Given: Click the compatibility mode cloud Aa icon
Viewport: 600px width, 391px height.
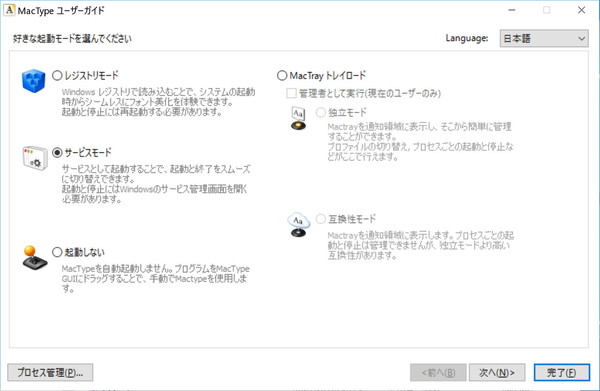Looking at the screenshot, I should [298, 225].
